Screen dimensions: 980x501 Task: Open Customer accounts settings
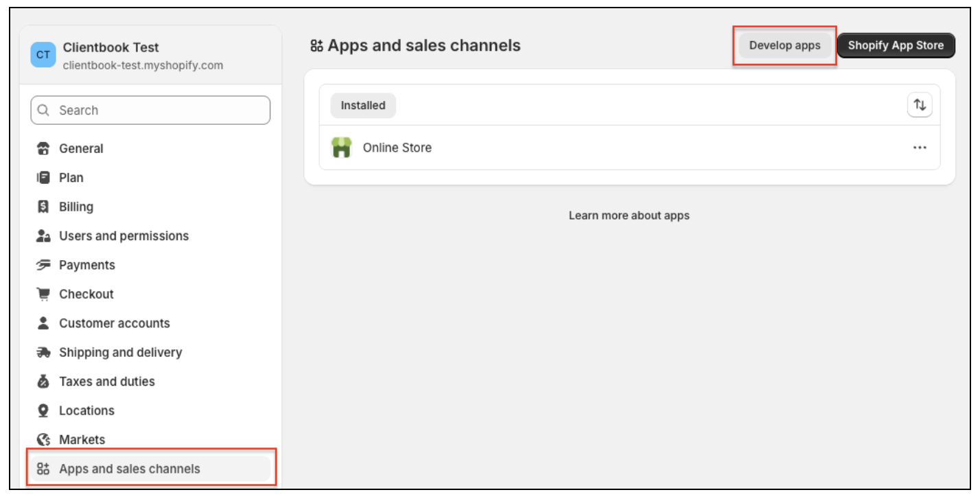[x=150, y=323]
